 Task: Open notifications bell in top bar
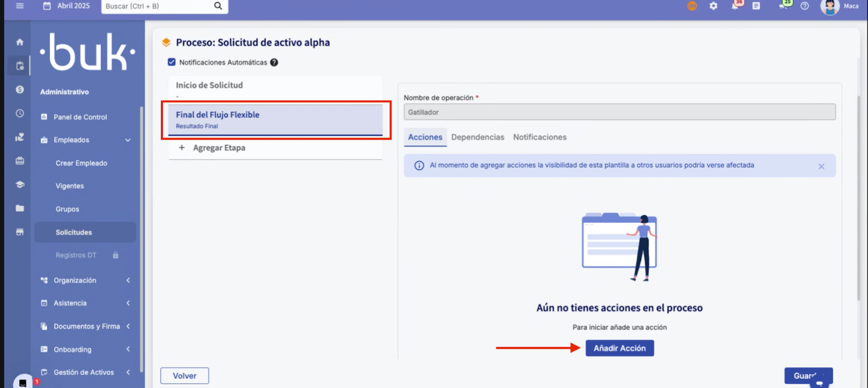click(x=735, y=6)
